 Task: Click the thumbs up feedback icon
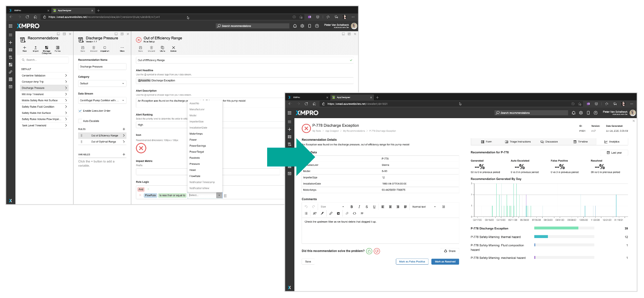[369, 251]
